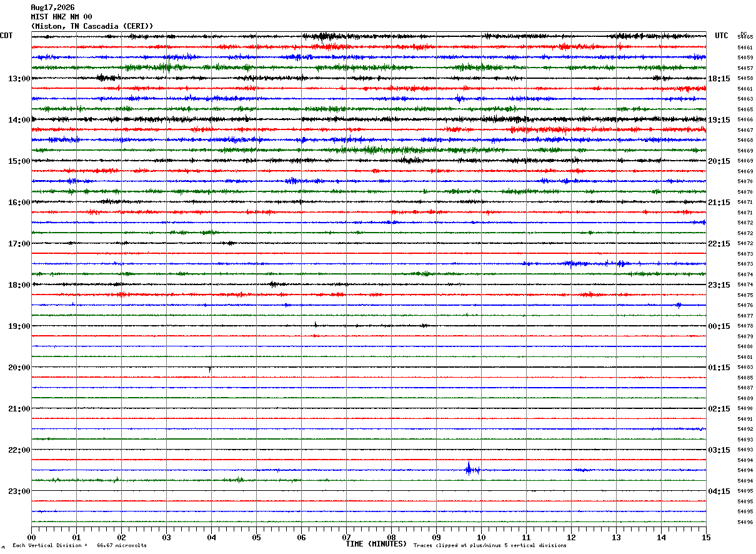Select DC offset value 54068
The height and width of the screenshot is (554, 756).
pos(745,140)
